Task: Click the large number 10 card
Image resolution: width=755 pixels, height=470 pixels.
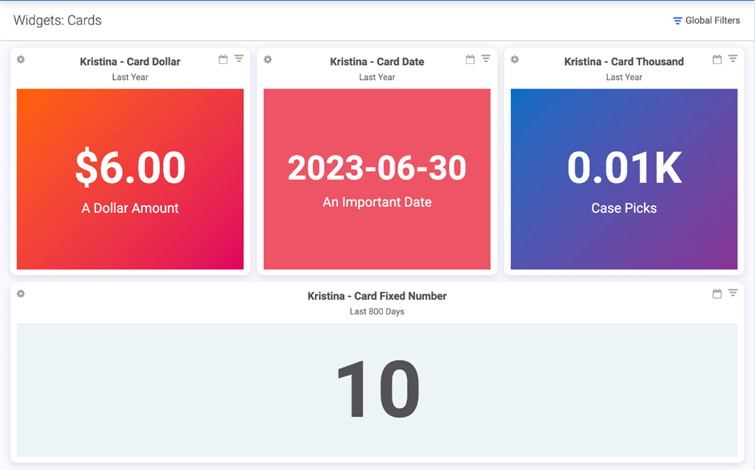Action: click(377, 390)
